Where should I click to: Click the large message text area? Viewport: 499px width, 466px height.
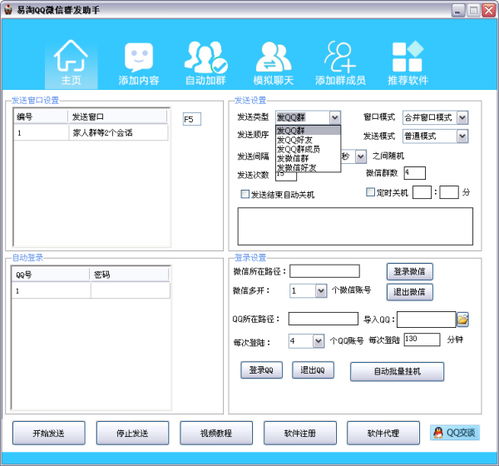355,226
